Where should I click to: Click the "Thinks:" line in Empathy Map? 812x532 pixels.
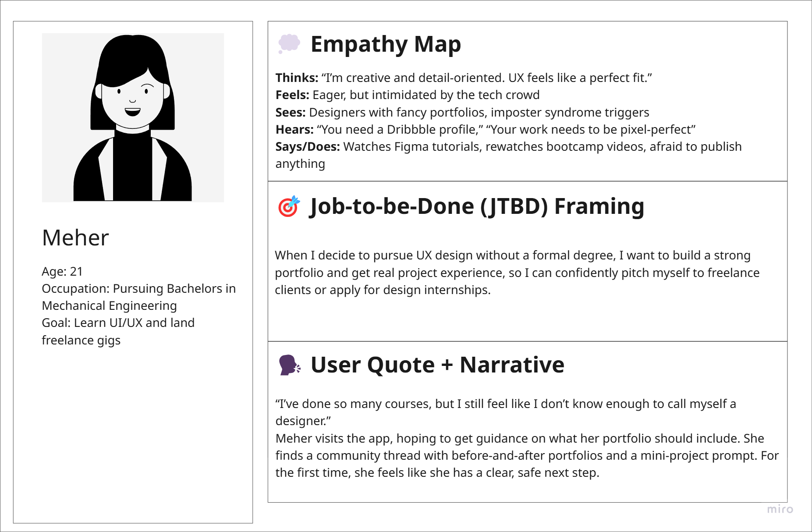pyautogui.click(x=463, y=78)
